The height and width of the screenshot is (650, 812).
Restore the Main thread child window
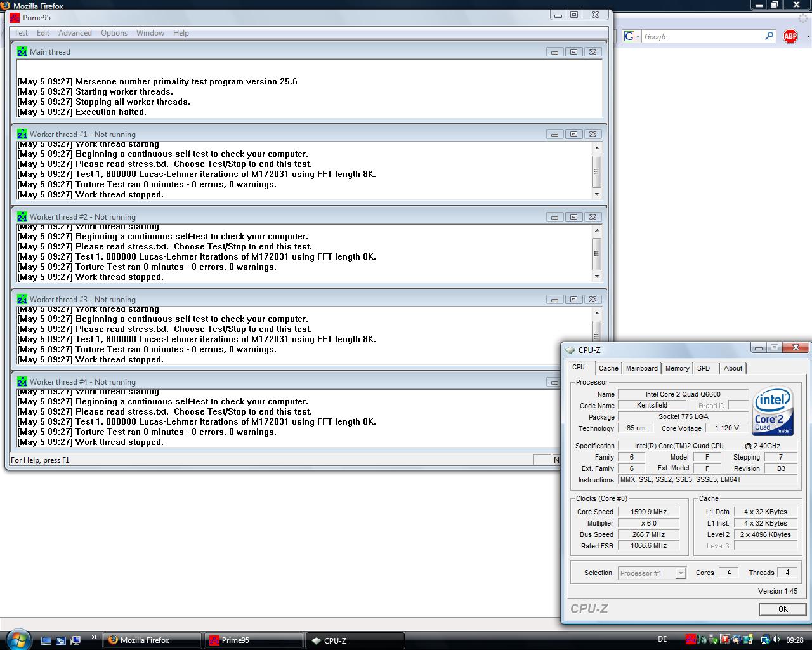(573, 52)
